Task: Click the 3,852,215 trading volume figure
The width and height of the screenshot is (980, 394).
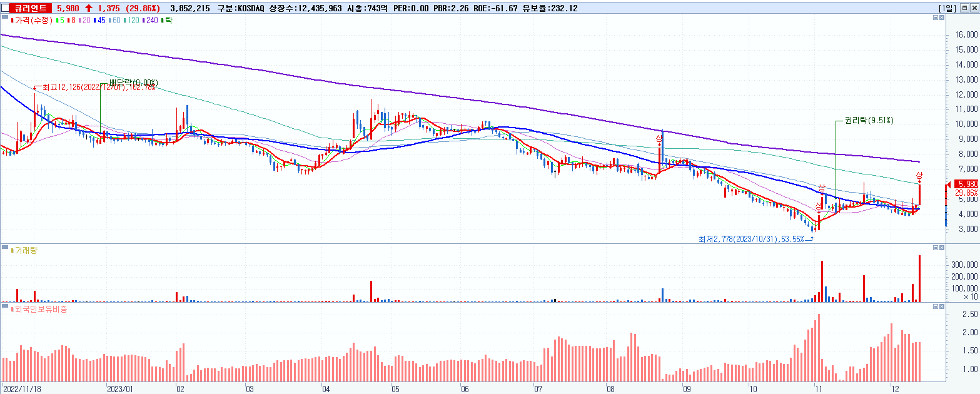Action: [x=189, y=8]
